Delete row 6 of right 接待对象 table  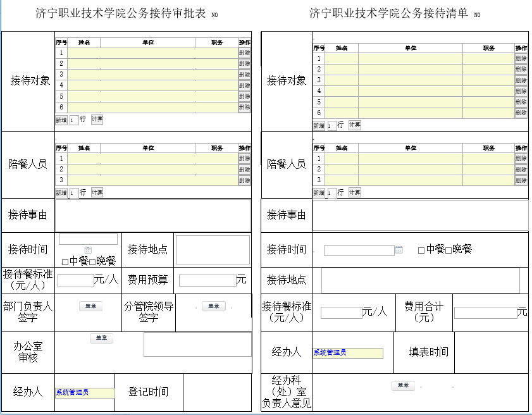tap(521, 113)
